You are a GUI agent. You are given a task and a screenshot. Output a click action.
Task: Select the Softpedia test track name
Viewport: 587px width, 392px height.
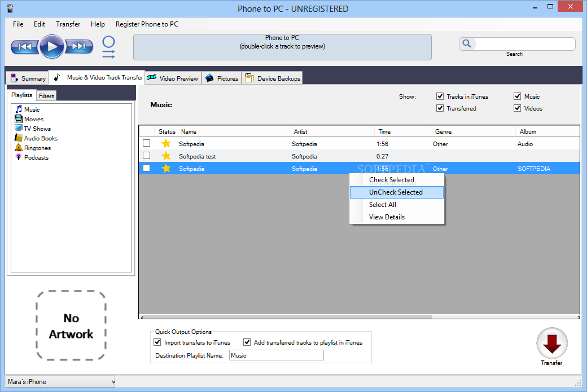[x=198, y=156]
